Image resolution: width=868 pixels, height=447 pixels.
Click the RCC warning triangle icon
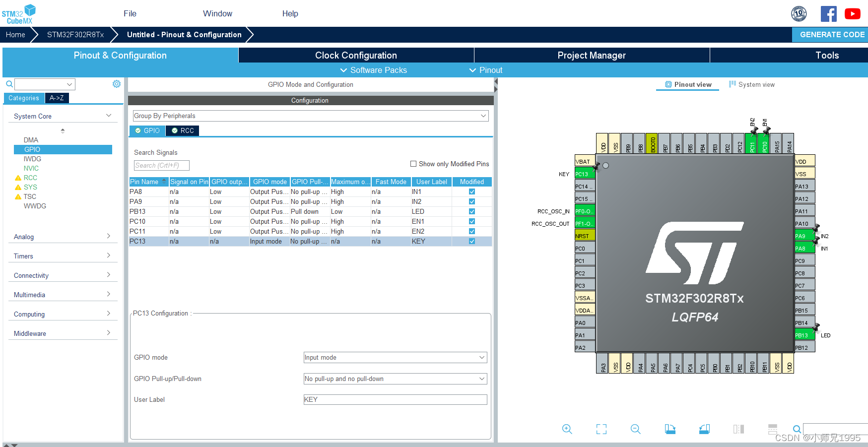(x=18, y=178)
